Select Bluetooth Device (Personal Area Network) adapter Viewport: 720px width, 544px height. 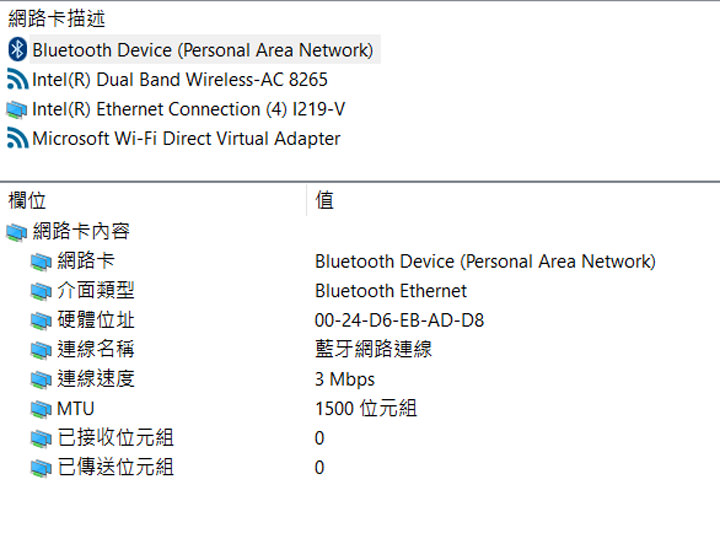click(202, 50)
